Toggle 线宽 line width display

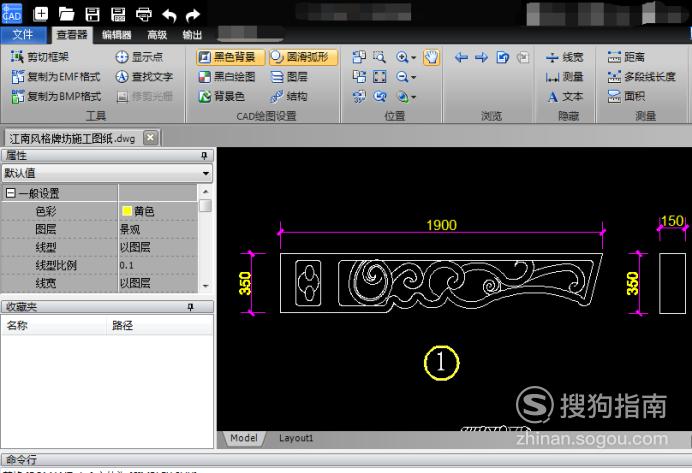tap(565, 57)
